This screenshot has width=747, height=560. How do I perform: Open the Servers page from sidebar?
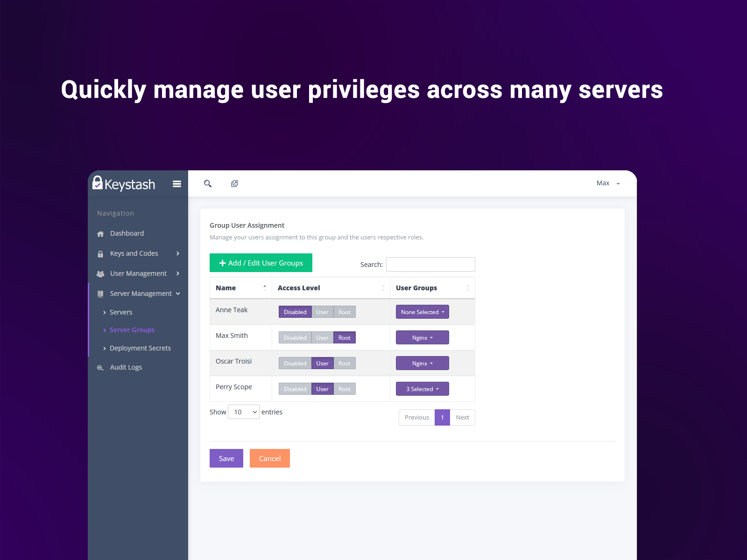(x=121, y=312)
